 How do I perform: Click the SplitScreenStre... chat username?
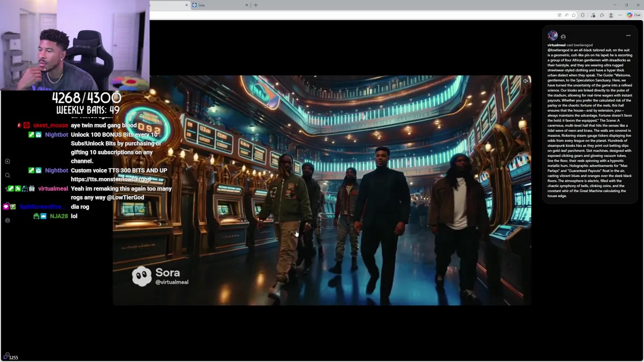point(42,207)
